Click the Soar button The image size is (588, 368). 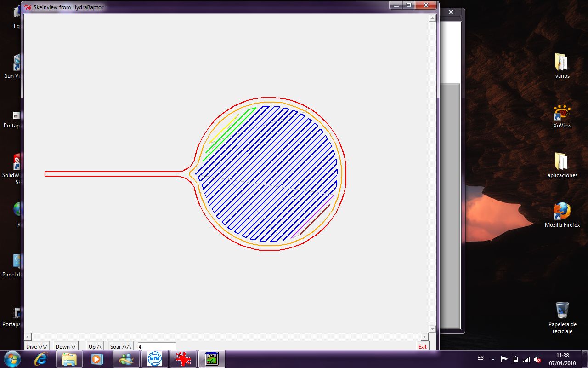click(120, 346)
